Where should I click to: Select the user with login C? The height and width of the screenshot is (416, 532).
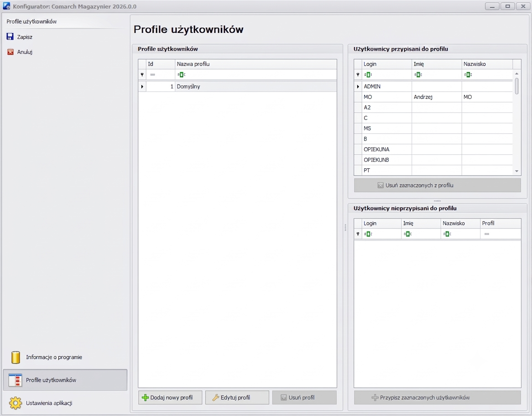pyautogui.click(x=433, y=118)
